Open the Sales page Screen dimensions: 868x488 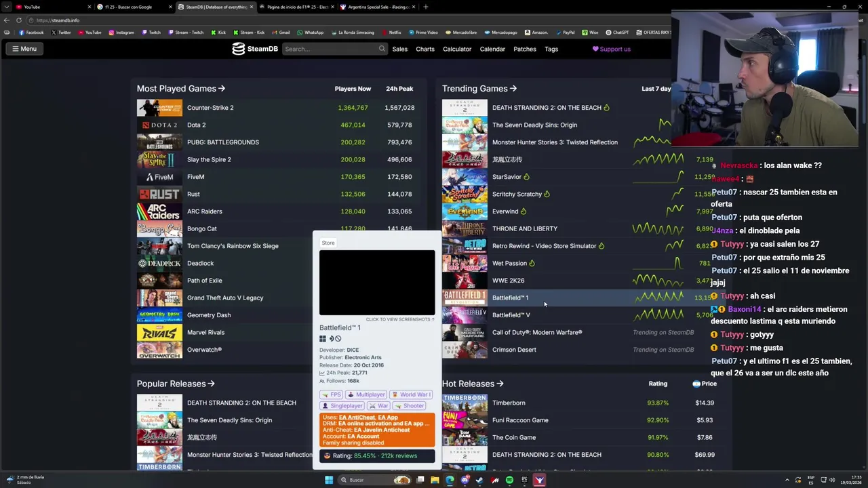(x=399, y=49)
